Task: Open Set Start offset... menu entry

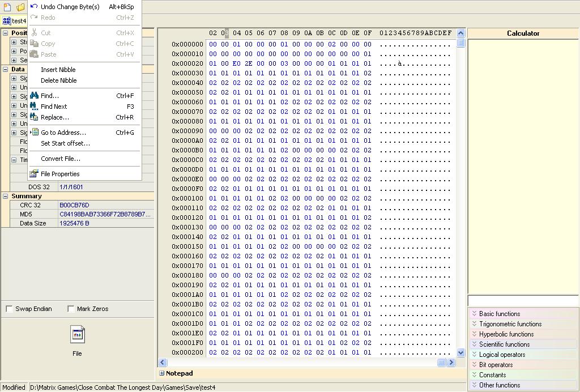Action: 66,143
